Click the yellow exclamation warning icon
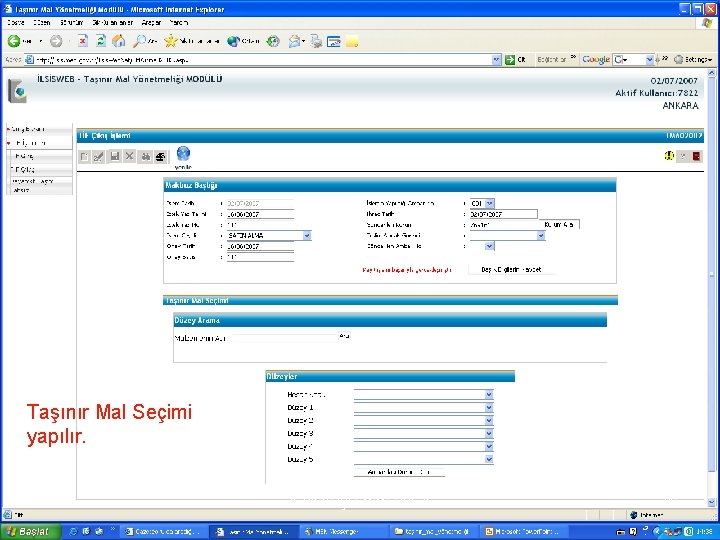 pos(669,156)
